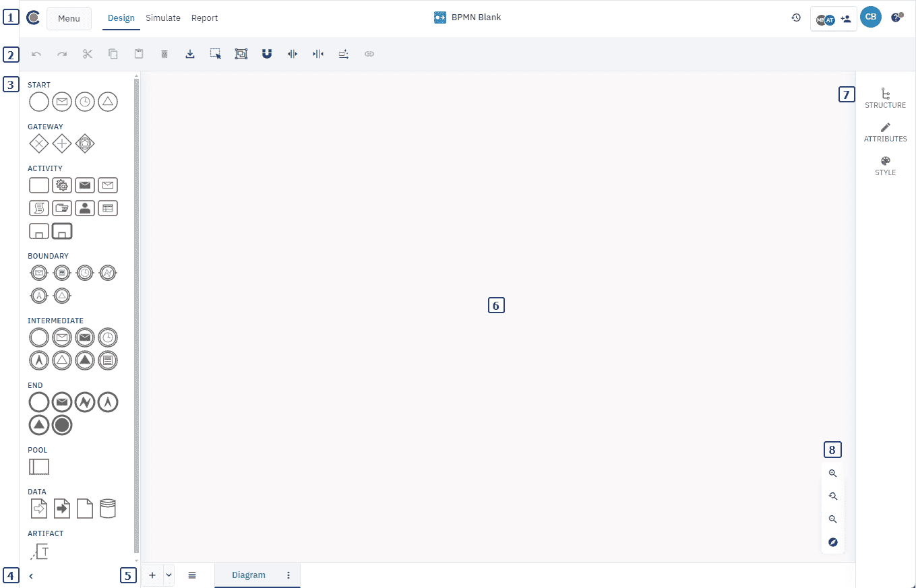Choose the manual task hand icon
Viewport: 916px width, 588px height.
coord(62,208)
